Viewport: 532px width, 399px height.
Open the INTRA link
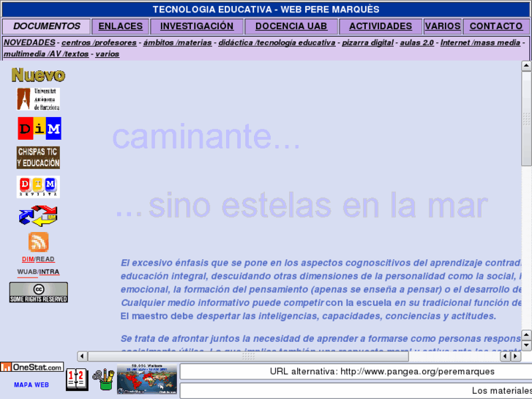pyautogui.click(x=50, y=272)
